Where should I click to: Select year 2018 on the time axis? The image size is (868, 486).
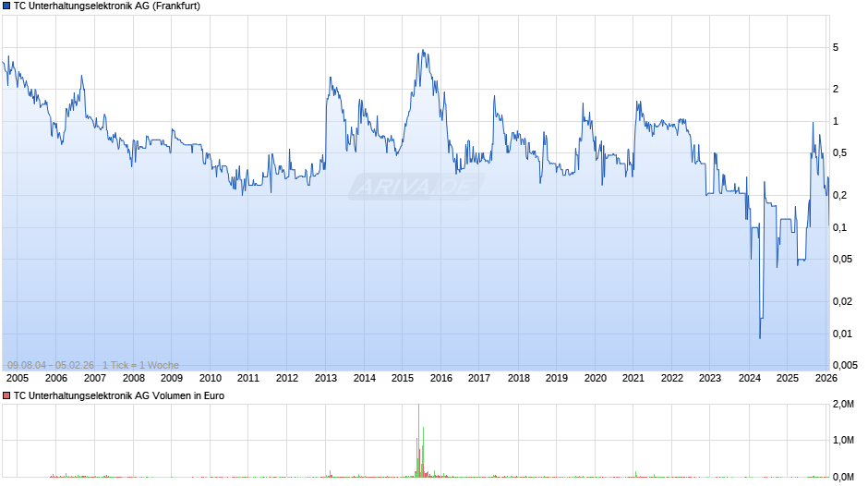pos(519,378)
